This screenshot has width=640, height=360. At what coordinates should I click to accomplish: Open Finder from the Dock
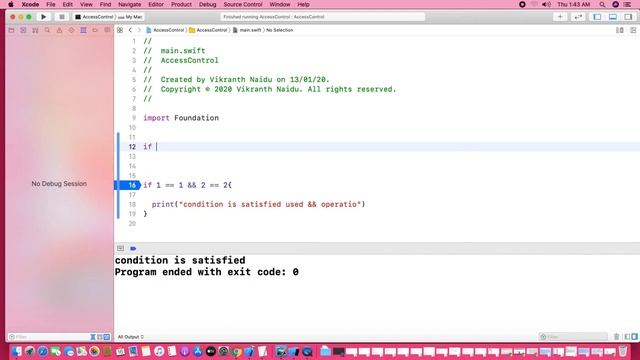tap(17, 351)
